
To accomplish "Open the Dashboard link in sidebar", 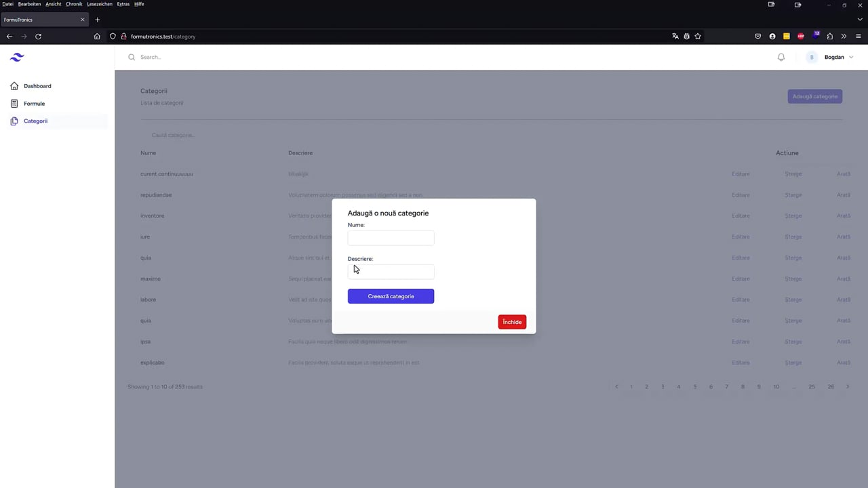I will pos(37,86).
